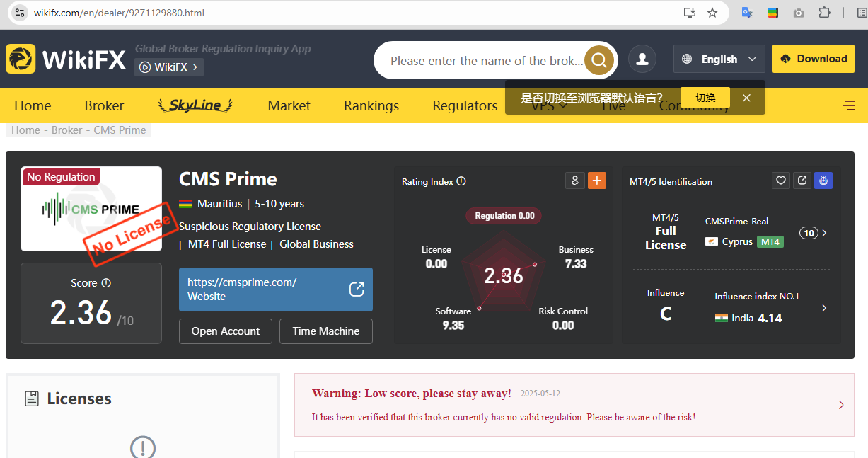The height and width of the screenshot is (458, 868).
Task: Open the user profile icon
Action: (x=642, y=59)
